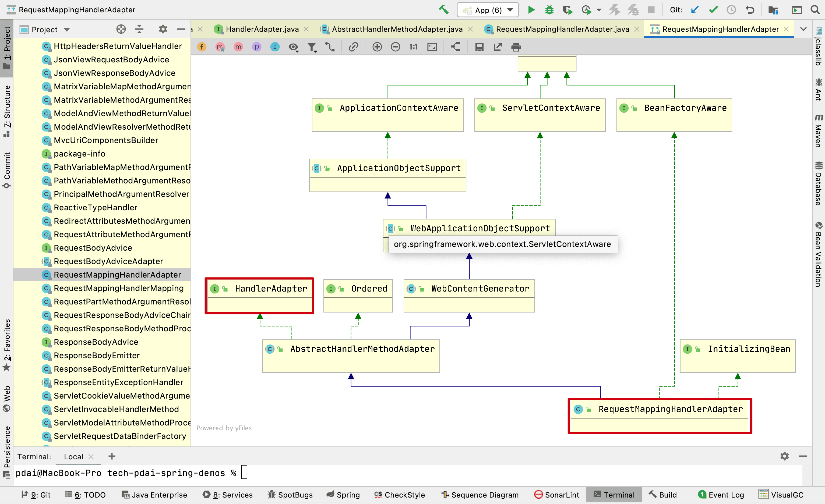
Task: Open the visibility level eye dropdown
Action: click(x=294, y=47)
